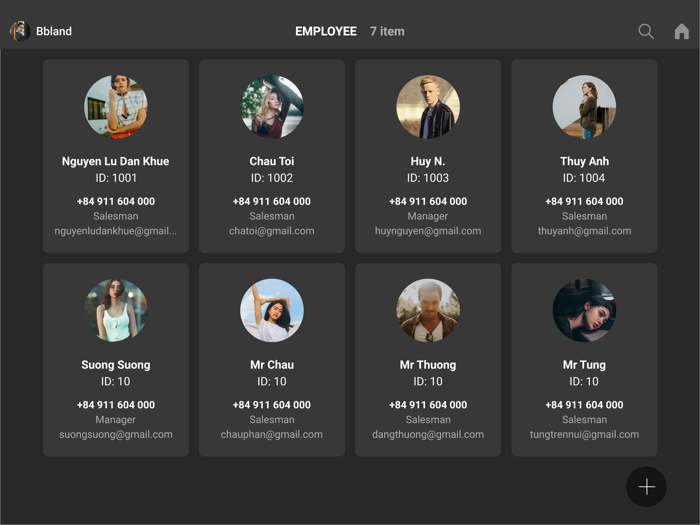Click the 7 item count label
The width and height of the screenshot is (700, 525).
tap(387, 31)
